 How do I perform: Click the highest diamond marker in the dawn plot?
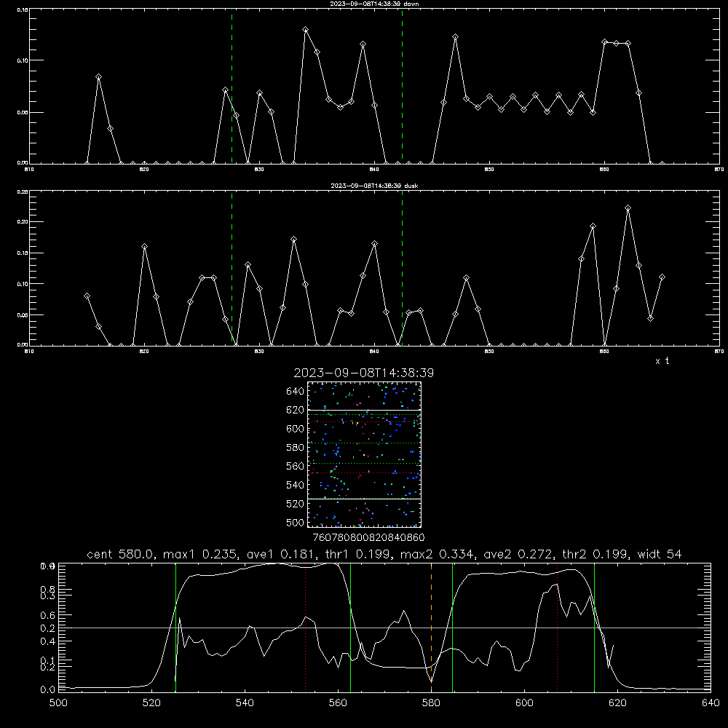pos(306,30)
